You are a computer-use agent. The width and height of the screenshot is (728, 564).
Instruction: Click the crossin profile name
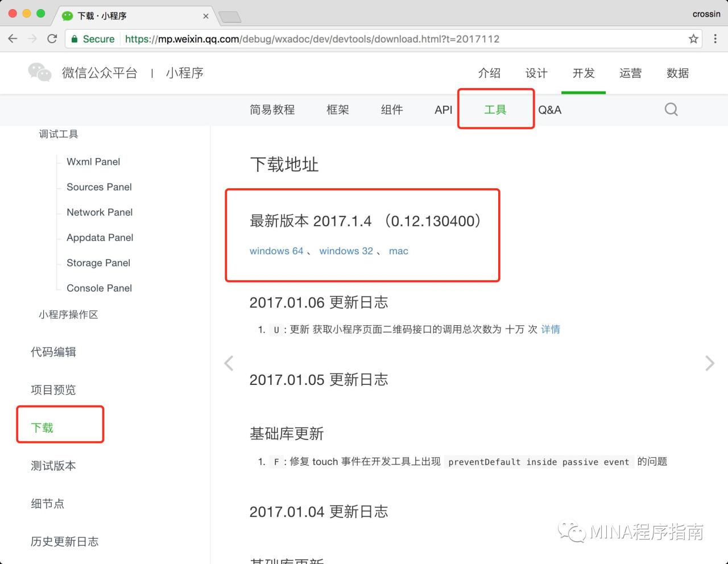[x=706, y=14]
